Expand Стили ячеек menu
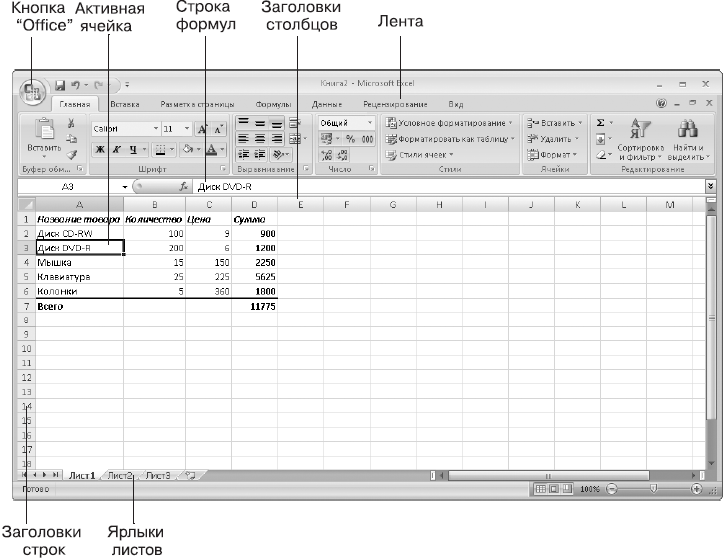 [420, 155]
